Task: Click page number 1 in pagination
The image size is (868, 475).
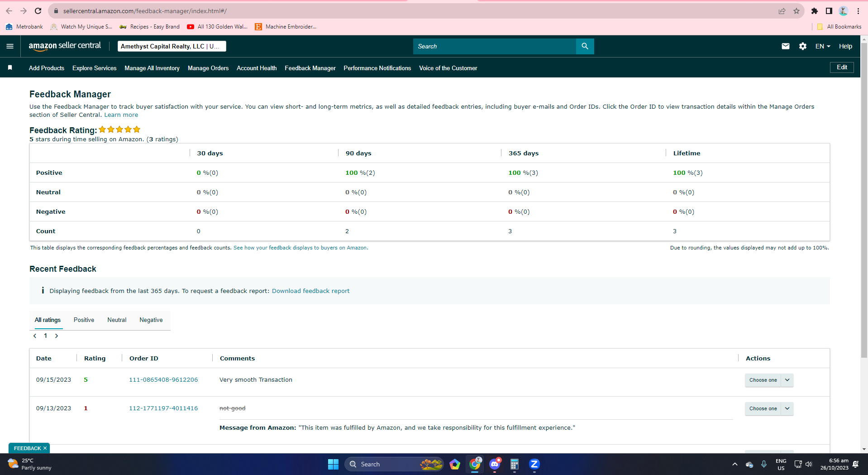Action: pyautogui.click(x=46, y=336)
